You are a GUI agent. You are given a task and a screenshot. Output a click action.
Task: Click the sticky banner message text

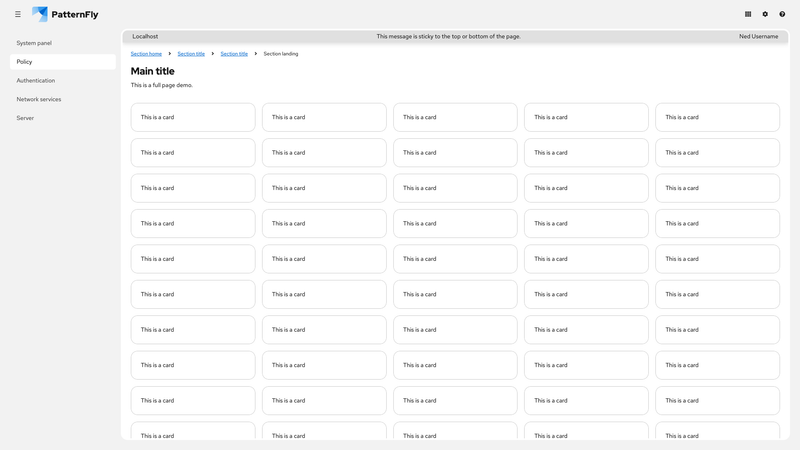point(448,36)
